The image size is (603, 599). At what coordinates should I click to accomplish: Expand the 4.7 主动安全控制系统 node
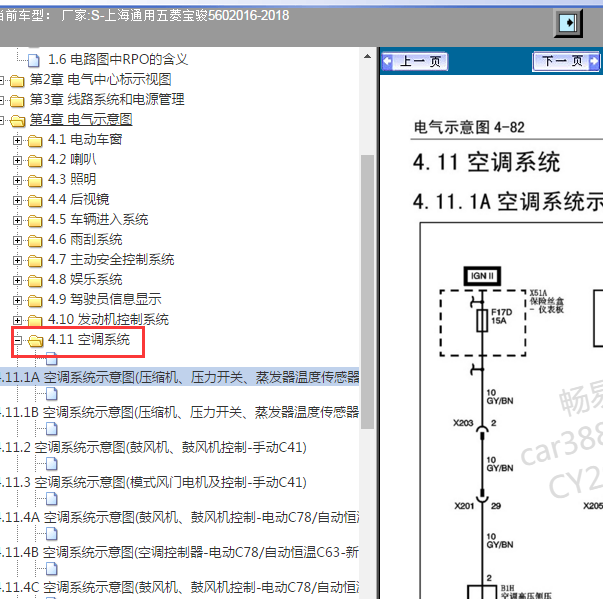point(17,260)
